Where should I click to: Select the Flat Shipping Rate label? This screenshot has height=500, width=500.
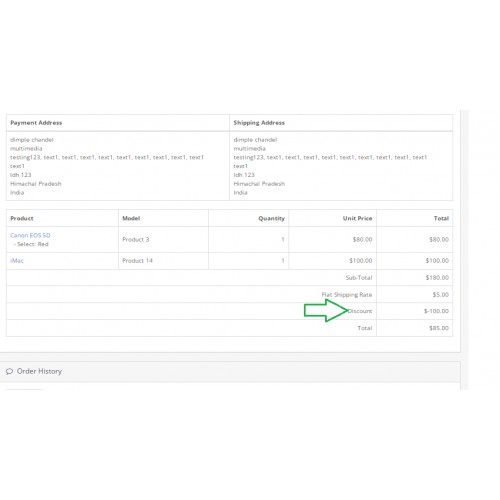click(x=347, y=295)
